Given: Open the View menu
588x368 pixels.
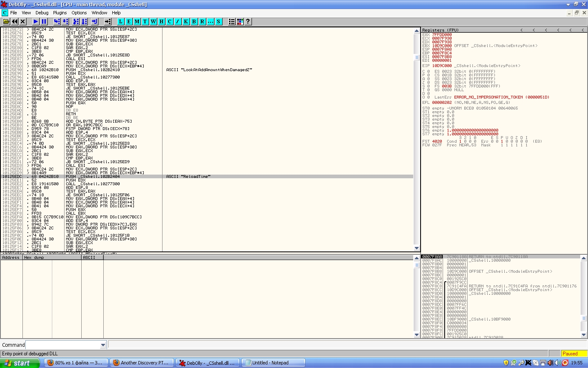Looking at the screenshot, I should [26, 13].
